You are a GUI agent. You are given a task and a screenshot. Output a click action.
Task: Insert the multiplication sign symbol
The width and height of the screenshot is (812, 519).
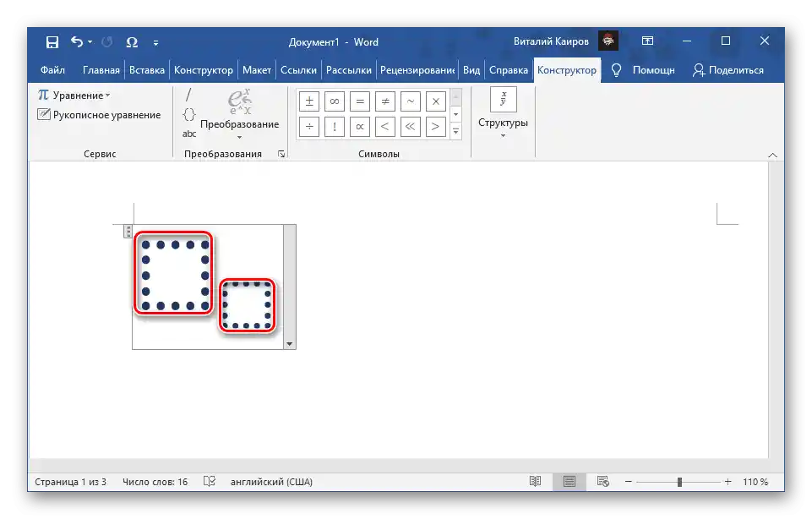click(436, 101)
